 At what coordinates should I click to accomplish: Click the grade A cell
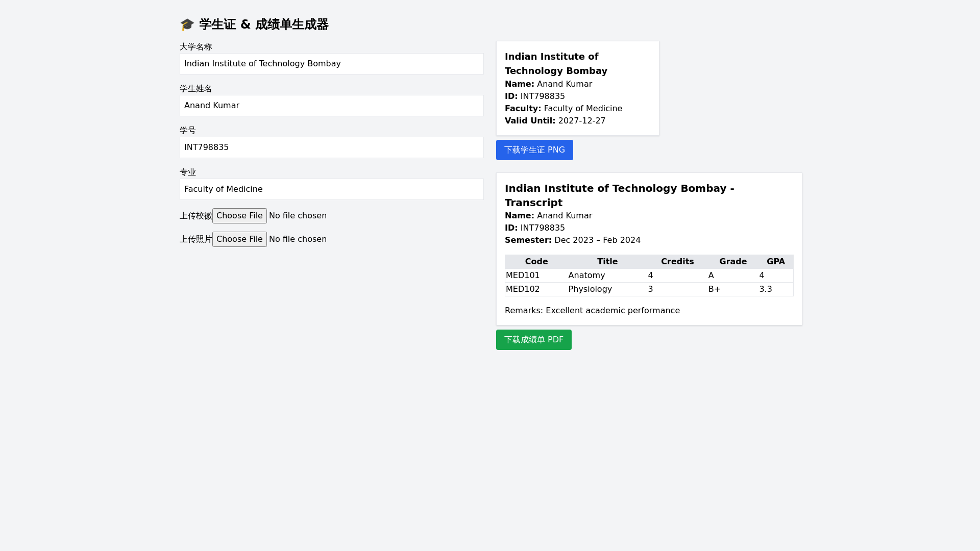[x=733, y=275]
